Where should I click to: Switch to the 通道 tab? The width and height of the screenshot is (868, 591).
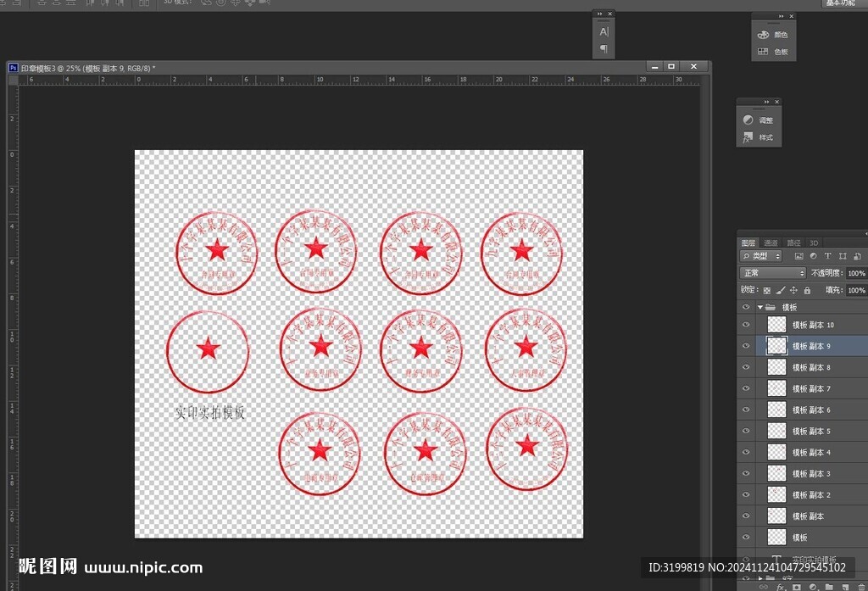pos(771,243)
